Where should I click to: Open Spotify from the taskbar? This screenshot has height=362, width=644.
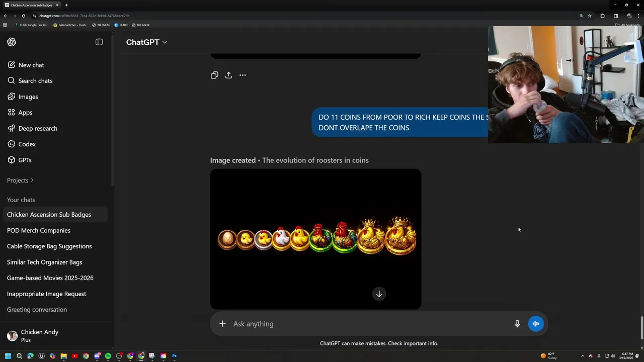pos(108,356)
